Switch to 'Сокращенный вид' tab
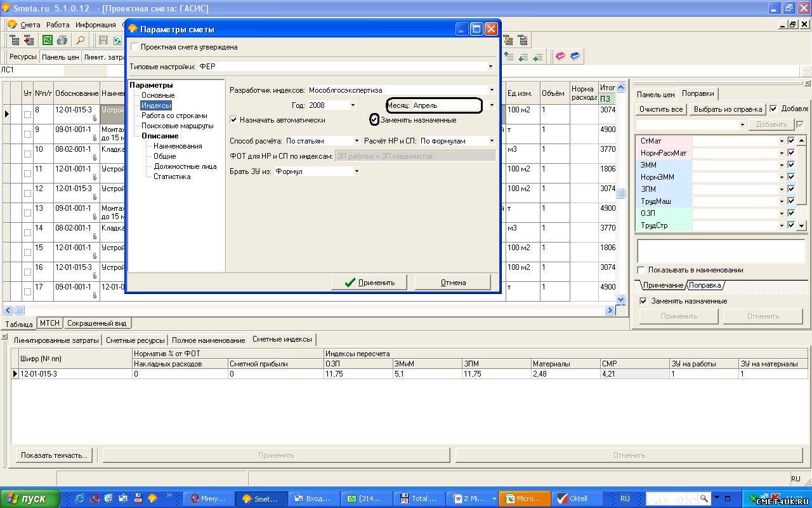This screenshot has width=812, height=508. point(96,323)
